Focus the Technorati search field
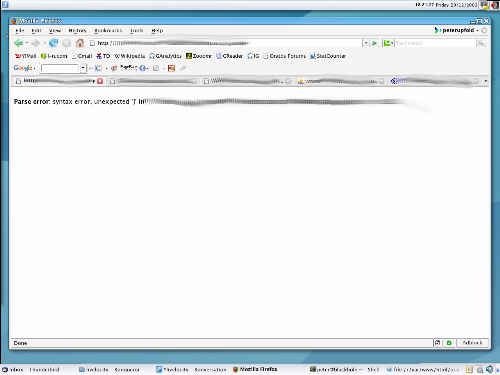The height and width of the screenshot is (375, 500). pos(435,43)
